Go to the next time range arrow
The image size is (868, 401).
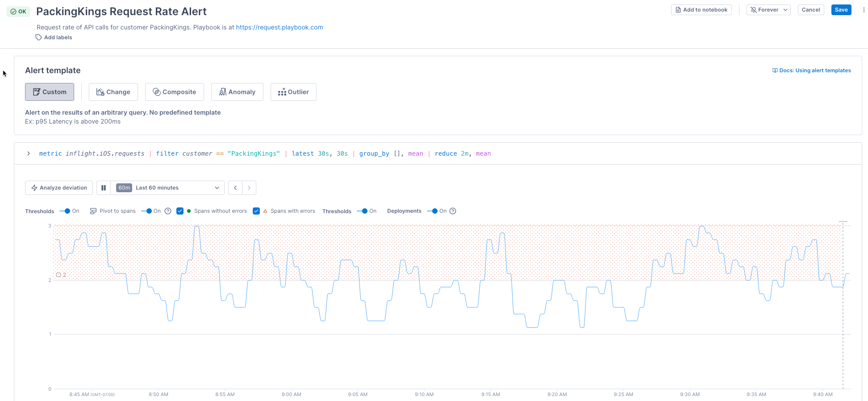pos(249,188)
